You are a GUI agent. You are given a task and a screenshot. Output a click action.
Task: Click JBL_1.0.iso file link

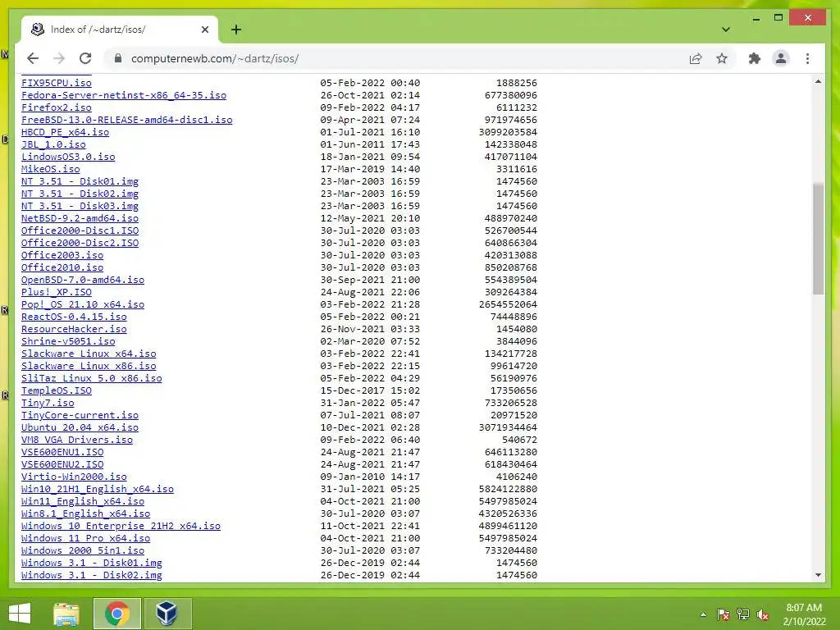tap(53, 144)
